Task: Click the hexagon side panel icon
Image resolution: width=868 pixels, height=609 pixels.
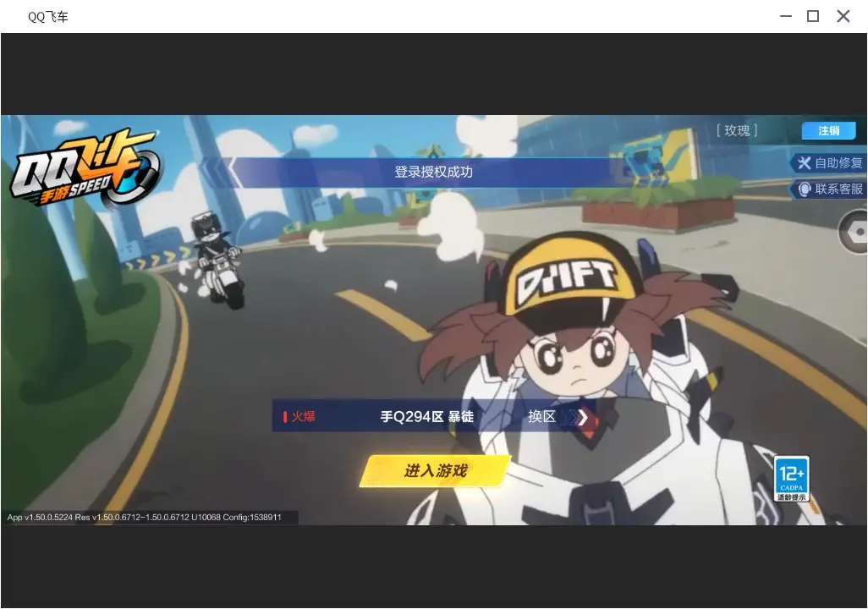Action: (x=856, y=233)
